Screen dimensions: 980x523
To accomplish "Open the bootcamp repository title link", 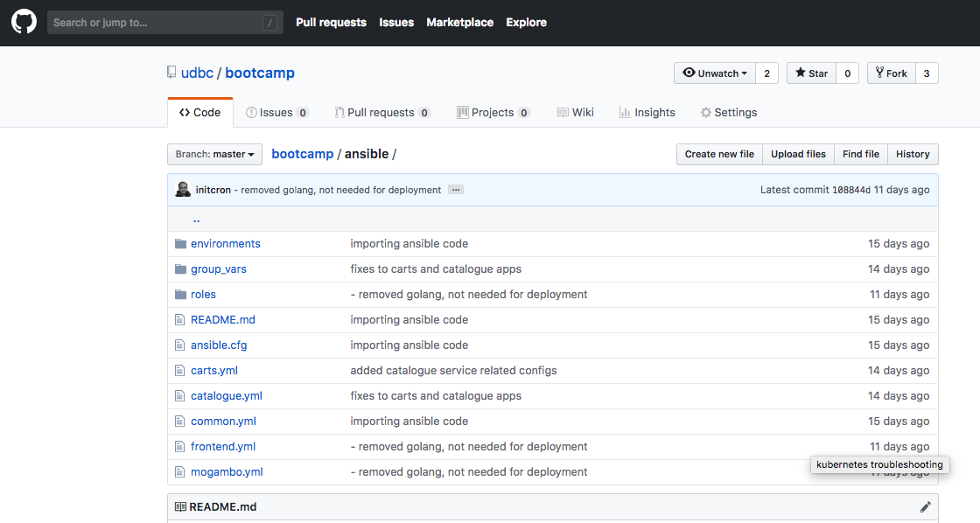I will (x=260, y=73).
